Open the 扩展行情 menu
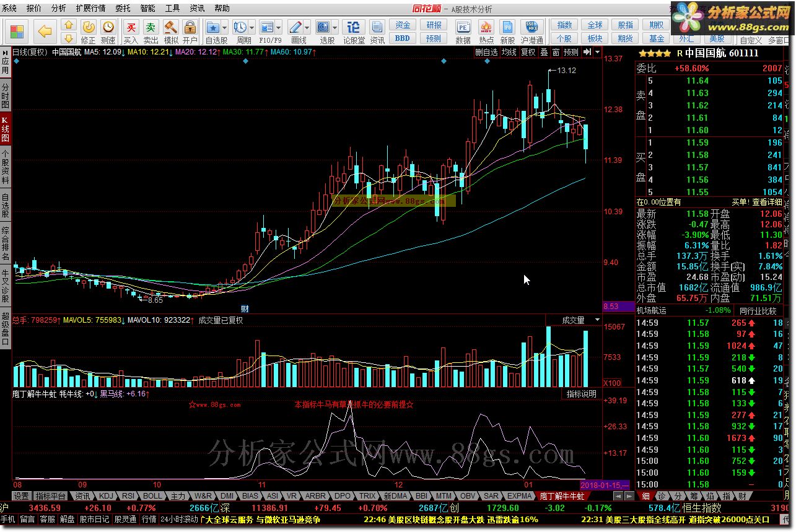 point(90,9)
